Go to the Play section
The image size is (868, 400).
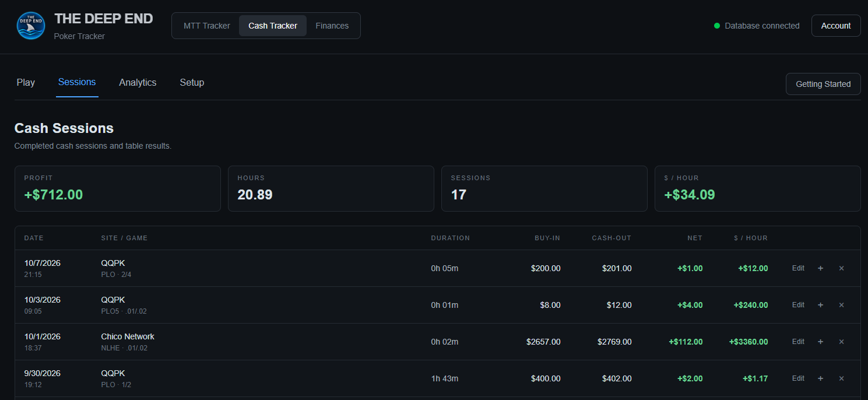pos(26,82)
